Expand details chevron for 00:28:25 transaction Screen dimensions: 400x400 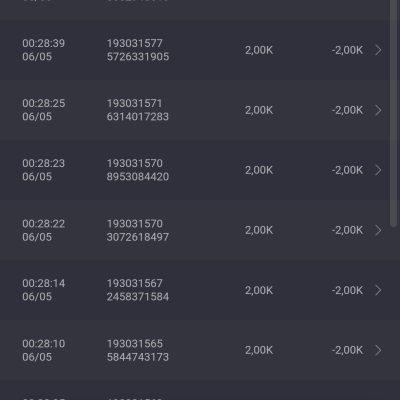coord(378,110)
